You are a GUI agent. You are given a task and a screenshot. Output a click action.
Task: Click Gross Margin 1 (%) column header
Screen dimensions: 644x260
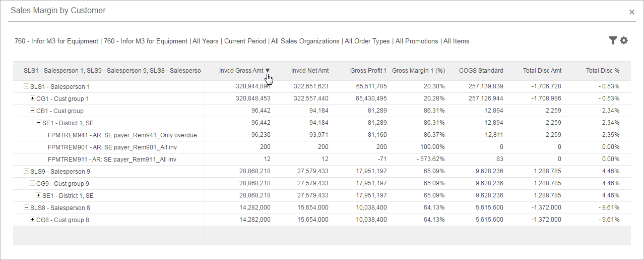[418, 71]
